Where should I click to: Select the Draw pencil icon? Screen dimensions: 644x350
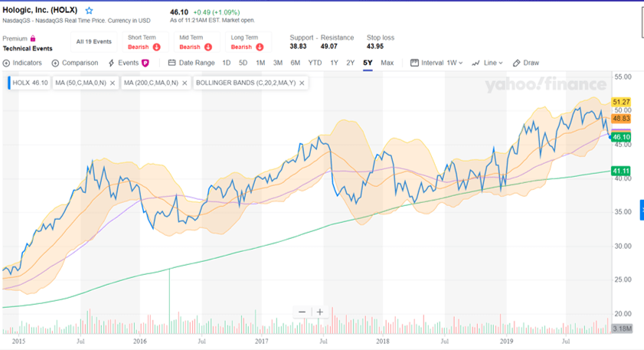[x=516, y=63]
